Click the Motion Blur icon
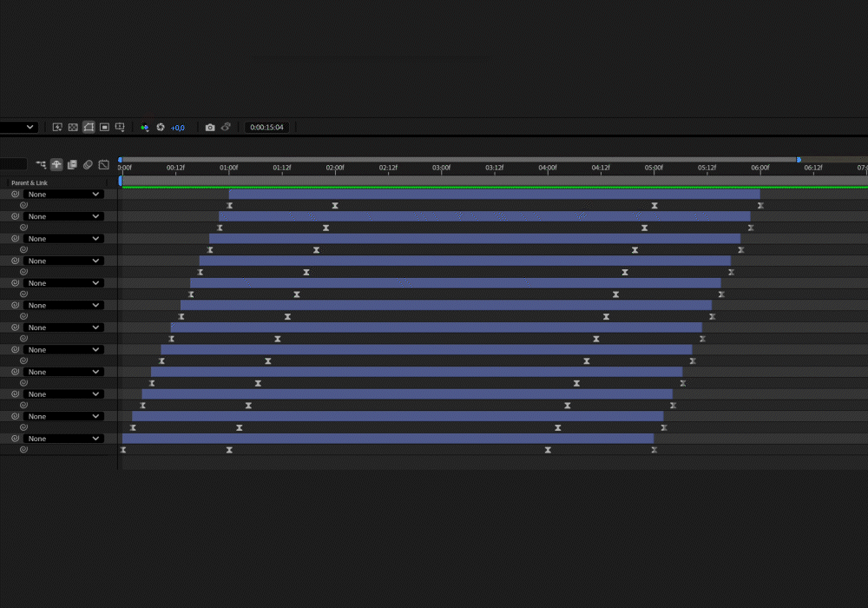This screenshot has width=868, height=608. (88, 164)
